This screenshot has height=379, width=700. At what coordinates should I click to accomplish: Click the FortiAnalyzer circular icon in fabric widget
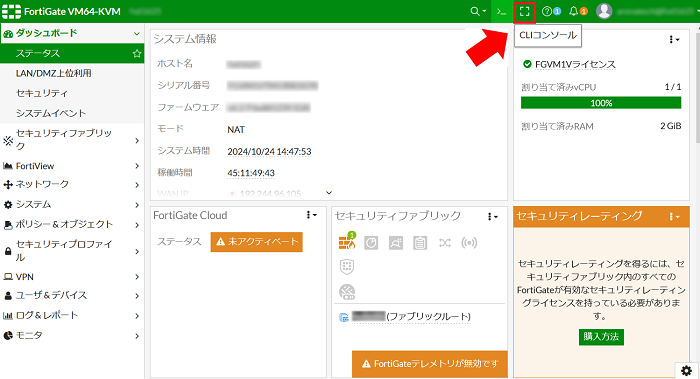(371, 243)
